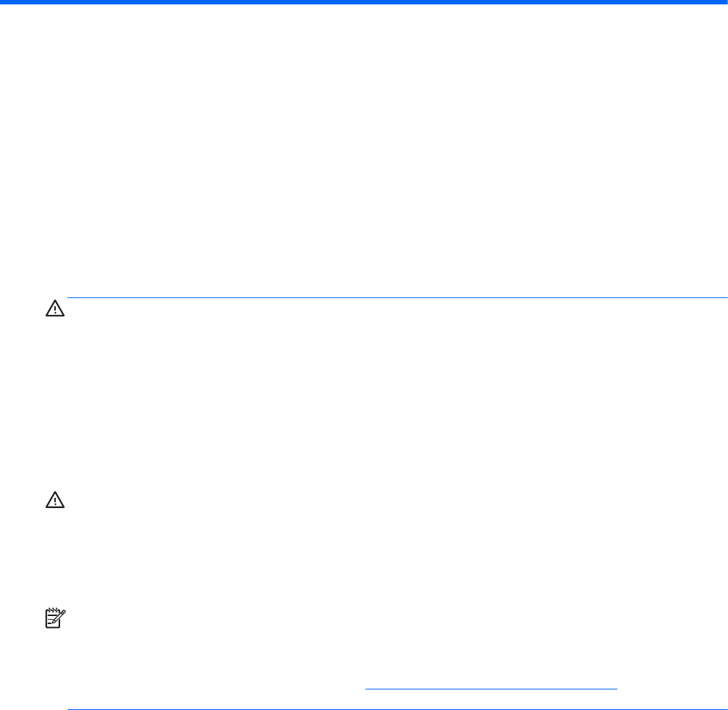Click the thick blue bar at page top
This screenshot has width=728, height=710.
click(x=364, y=2)
